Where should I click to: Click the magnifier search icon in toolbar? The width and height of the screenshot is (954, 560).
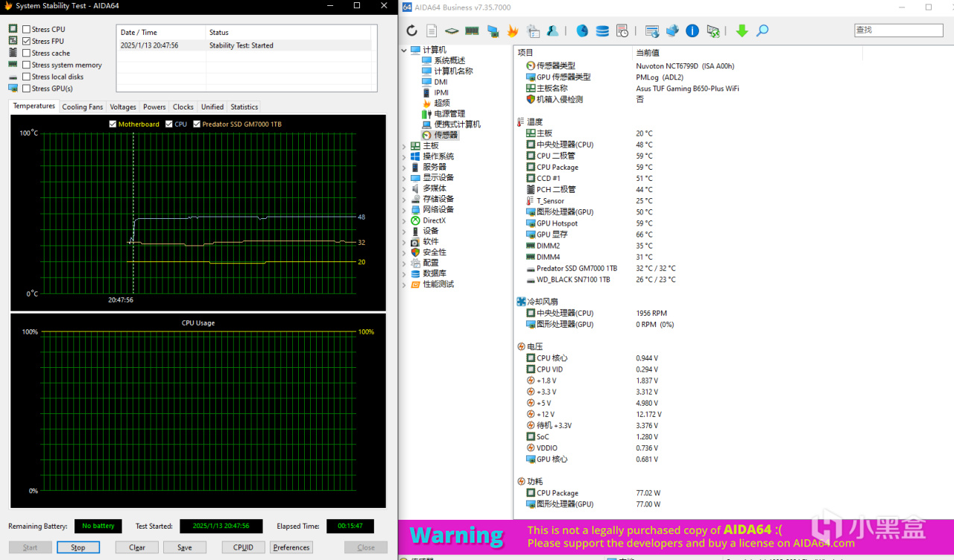(x=762, y=31)
